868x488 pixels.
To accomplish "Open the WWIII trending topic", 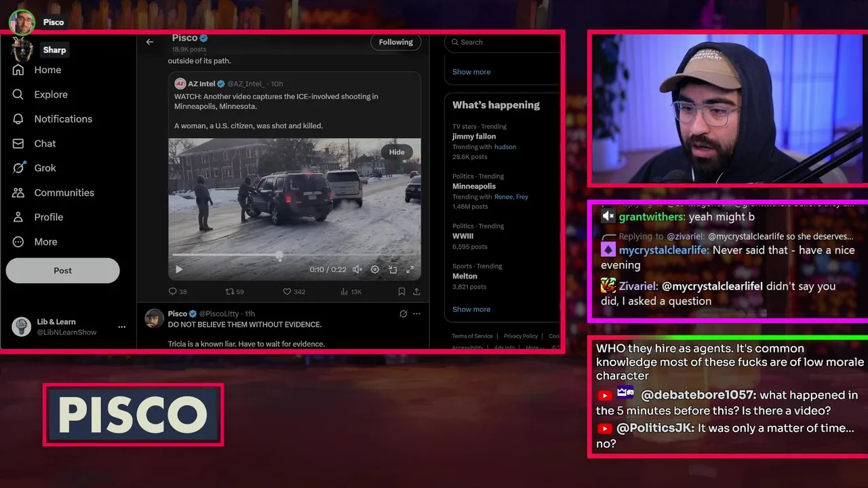I will (463, 236).
